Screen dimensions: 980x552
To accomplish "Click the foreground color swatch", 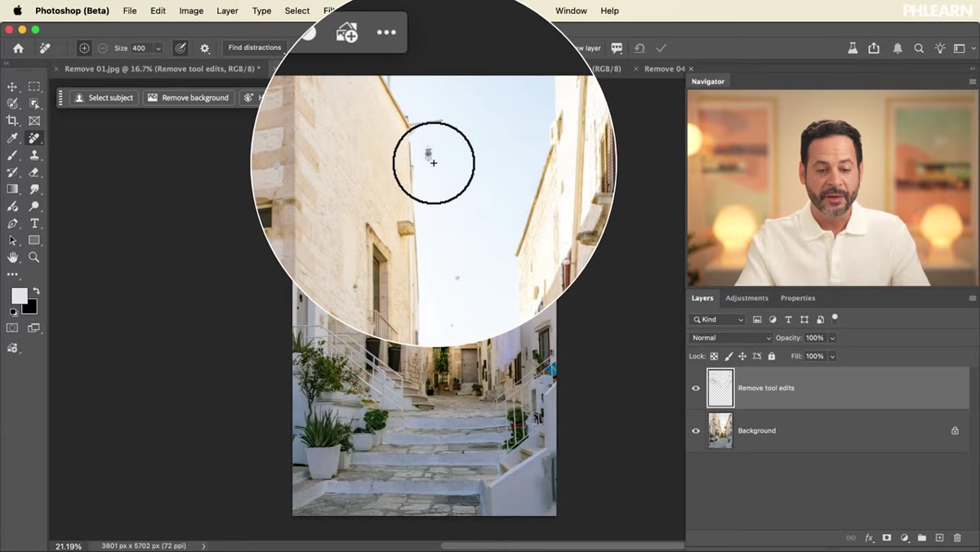I will (x=19, y=296).
